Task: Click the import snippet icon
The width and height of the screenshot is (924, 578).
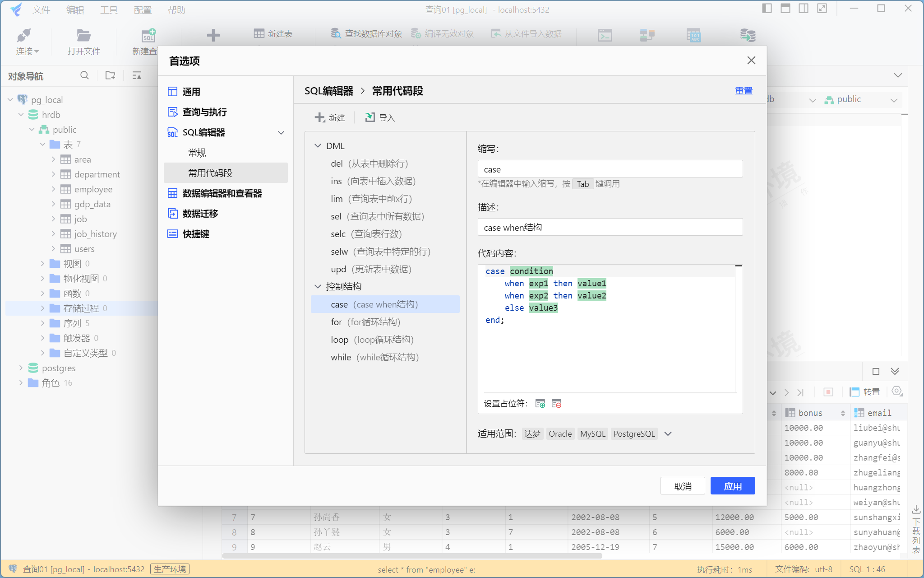Action: tap(370, 117)
